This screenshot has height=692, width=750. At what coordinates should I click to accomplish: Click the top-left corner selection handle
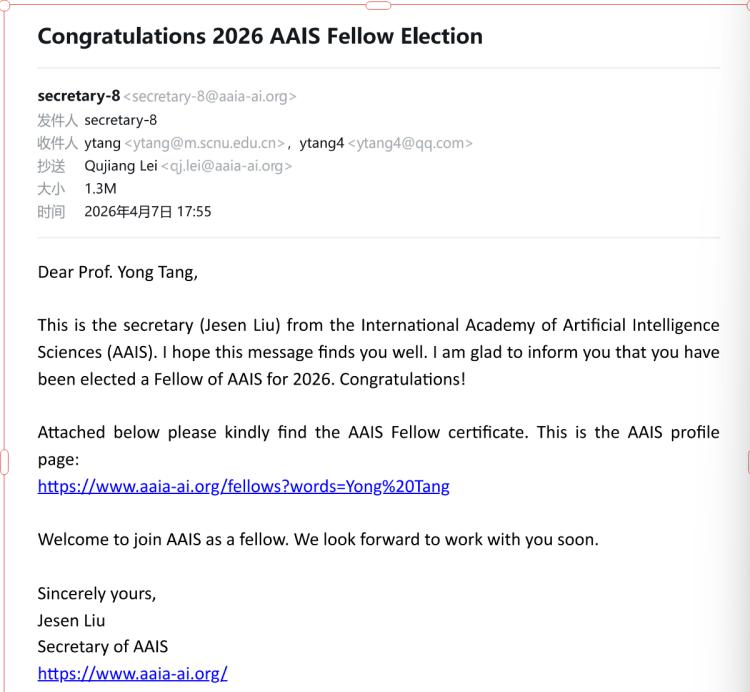tap(4, 6)
